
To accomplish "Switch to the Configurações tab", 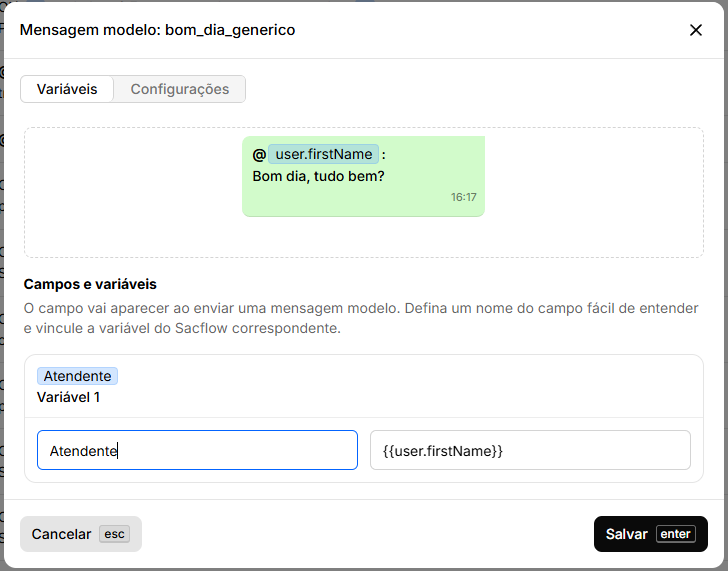I will pyautogui.click(x=180, y=89).
